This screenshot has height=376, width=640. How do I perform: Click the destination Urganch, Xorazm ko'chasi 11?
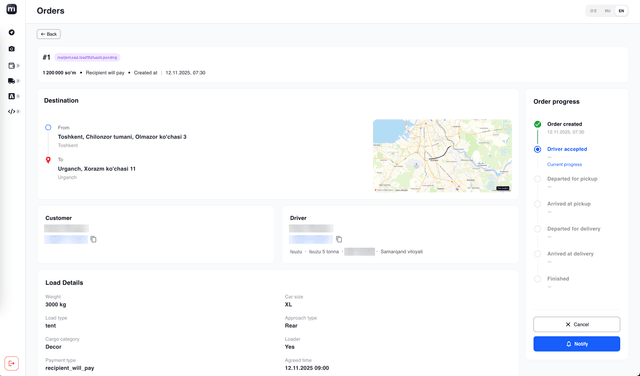(97, 169)
